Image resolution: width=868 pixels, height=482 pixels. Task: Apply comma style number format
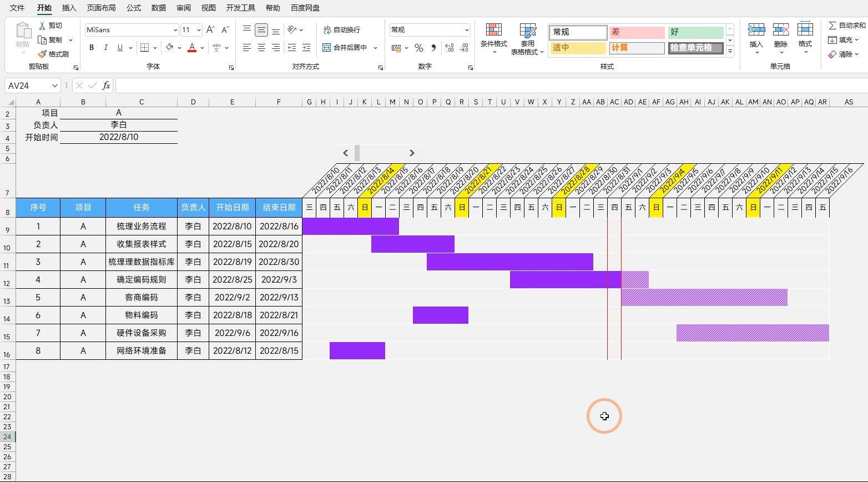coord(433,48)
